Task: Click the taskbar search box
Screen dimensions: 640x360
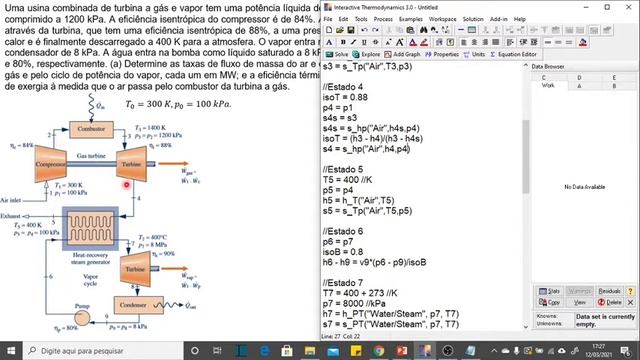Action: (x=102, y=351)
